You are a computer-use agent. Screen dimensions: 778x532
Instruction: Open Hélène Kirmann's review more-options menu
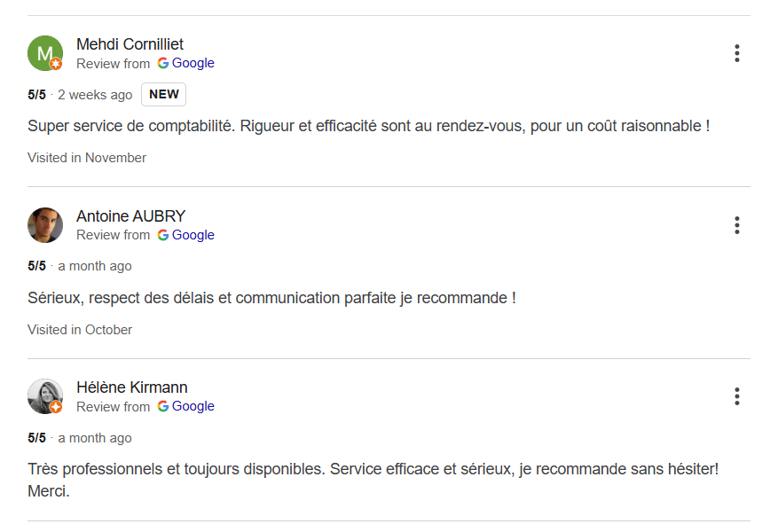[736, 396]
